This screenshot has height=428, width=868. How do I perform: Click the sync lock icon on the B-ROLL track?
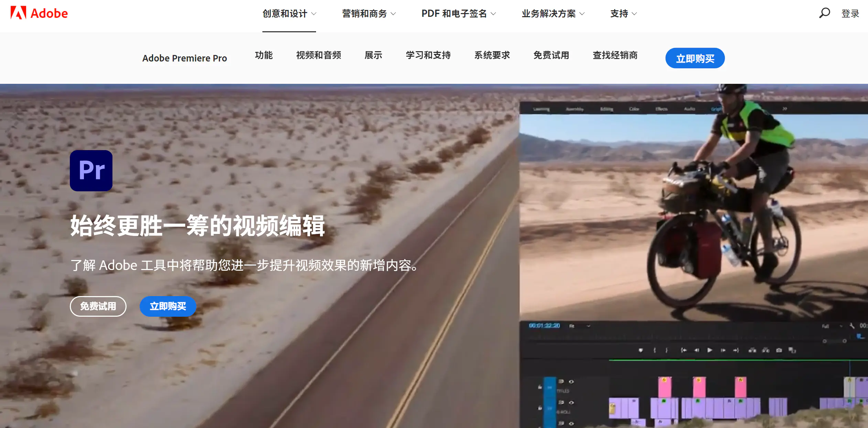point(561,402)
